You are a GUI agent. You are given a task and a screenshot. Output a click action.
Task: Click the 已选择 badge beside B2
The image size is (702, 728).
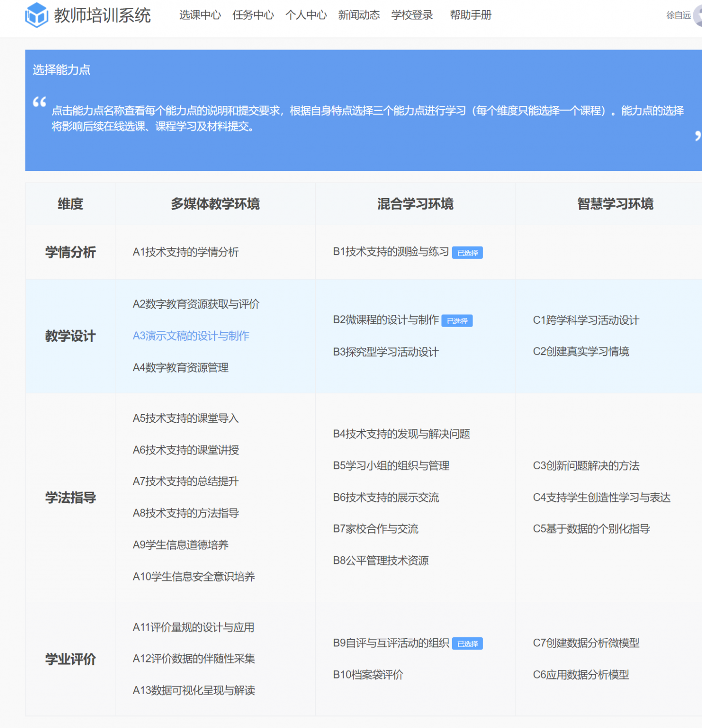tap(457, 321)
